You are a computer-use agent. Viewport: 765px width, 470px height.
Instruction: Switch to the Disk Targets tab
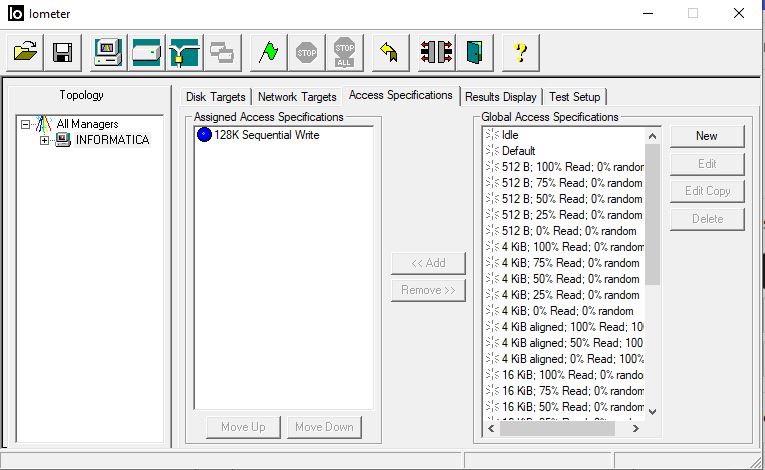pyautogui.click(x=215, y=97)
